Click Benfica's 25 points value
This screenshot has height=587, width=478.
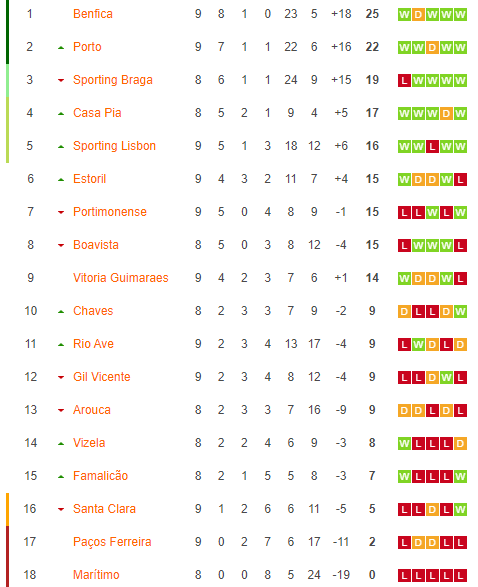[x=372, y=14]
